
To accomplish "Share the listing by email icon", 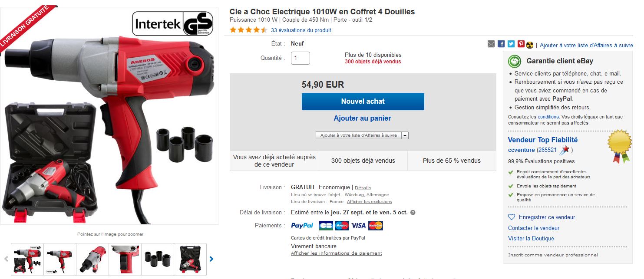I will click(491, 44).
